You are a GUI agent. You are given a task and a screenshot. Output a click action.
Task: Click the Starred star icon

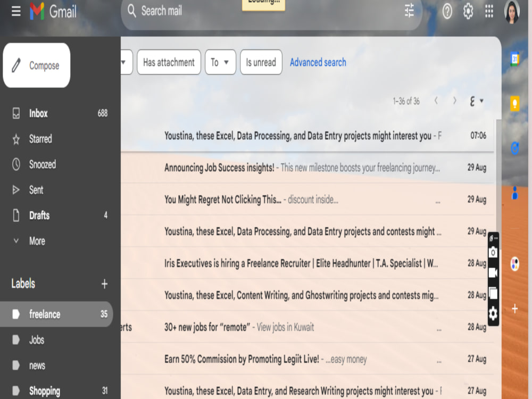click(16, 139)
